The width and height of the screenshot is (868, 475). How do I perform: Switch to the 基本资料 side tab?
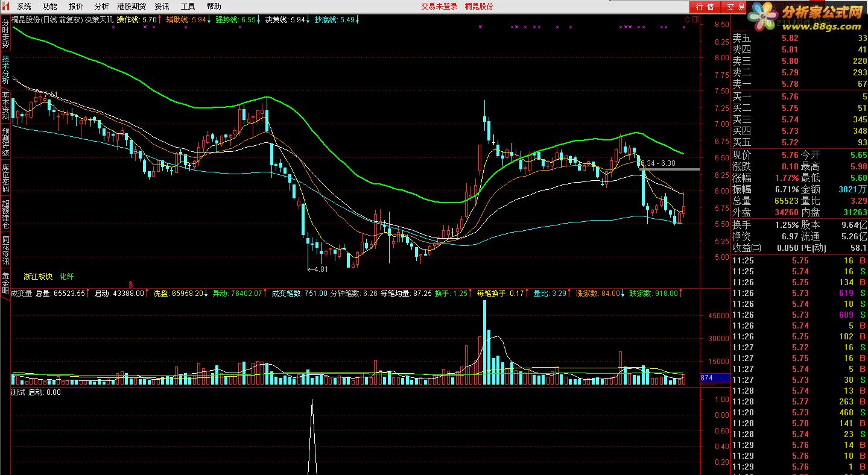pyautogui.click(x=5, y=105)
